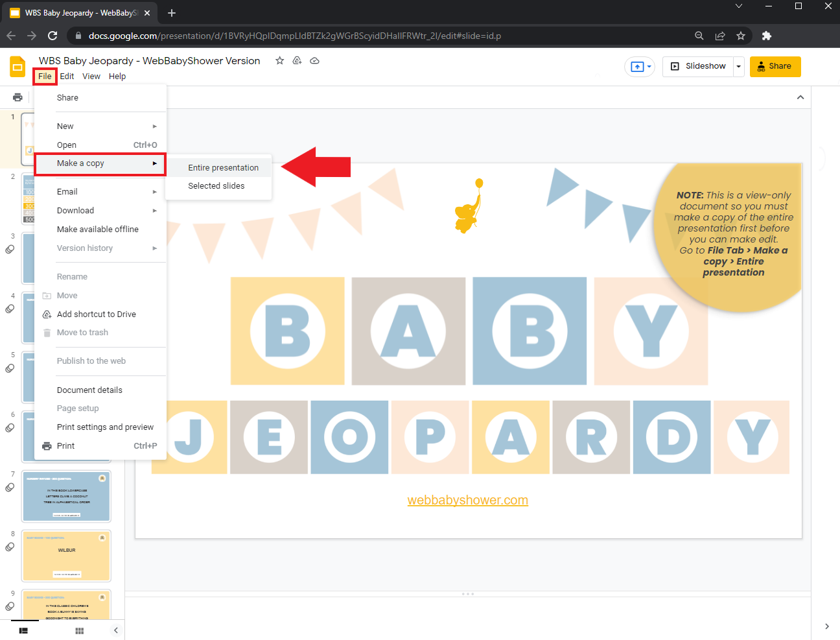Follow the webbabyshower.com link on the slide

pos(468,500)
